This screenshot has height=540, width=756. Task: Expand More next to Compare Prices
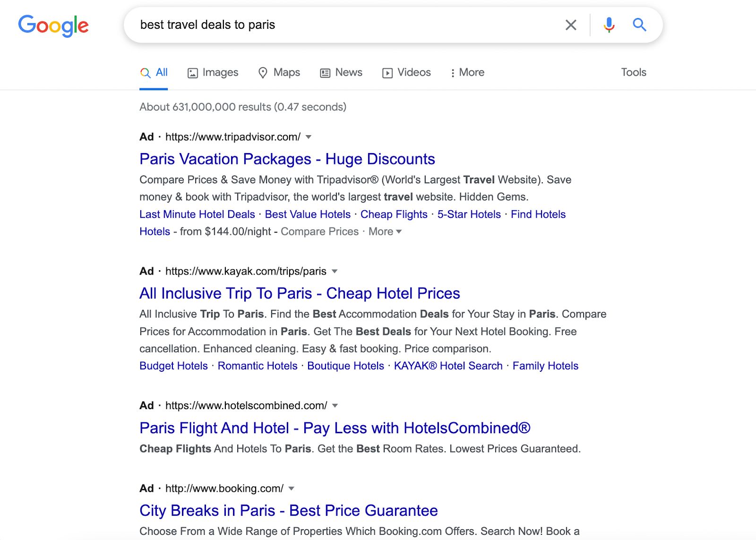coord(385,231)
